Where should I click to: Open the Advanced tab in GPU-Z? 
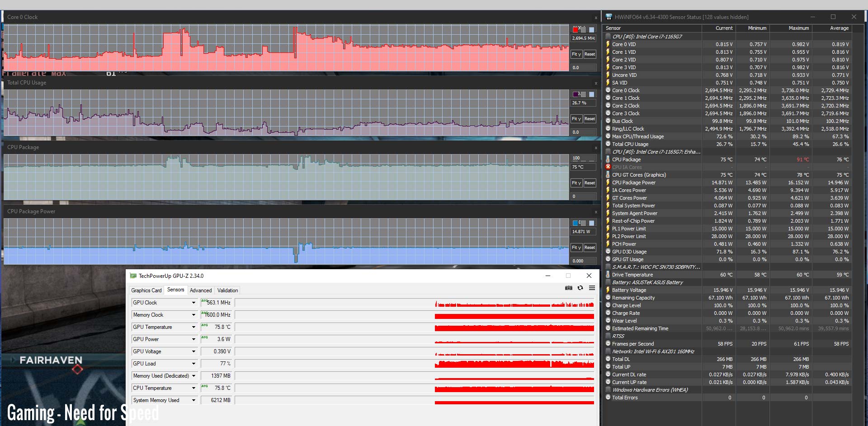201,290
